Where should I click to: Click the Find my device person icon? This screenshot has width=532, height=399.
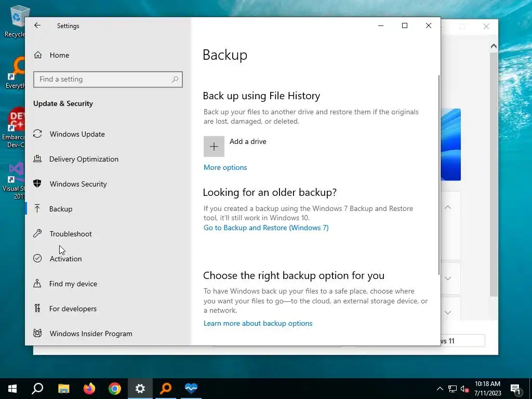coord(37,283)
